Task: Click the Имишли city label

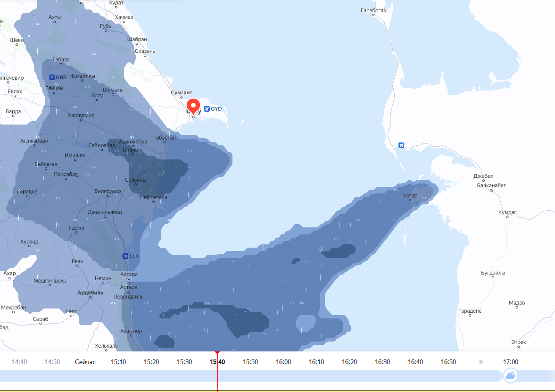Action: [x=75, y=156]
